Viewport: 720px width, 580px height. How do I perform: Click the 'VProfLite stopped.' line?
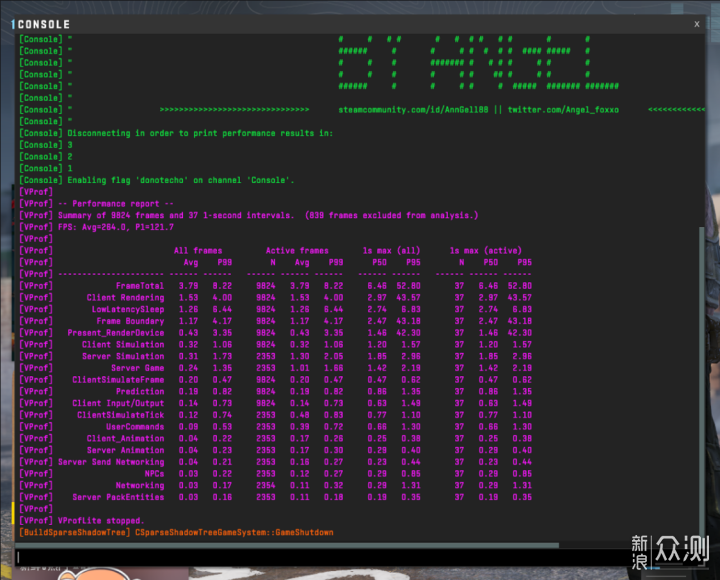point(101,521)
